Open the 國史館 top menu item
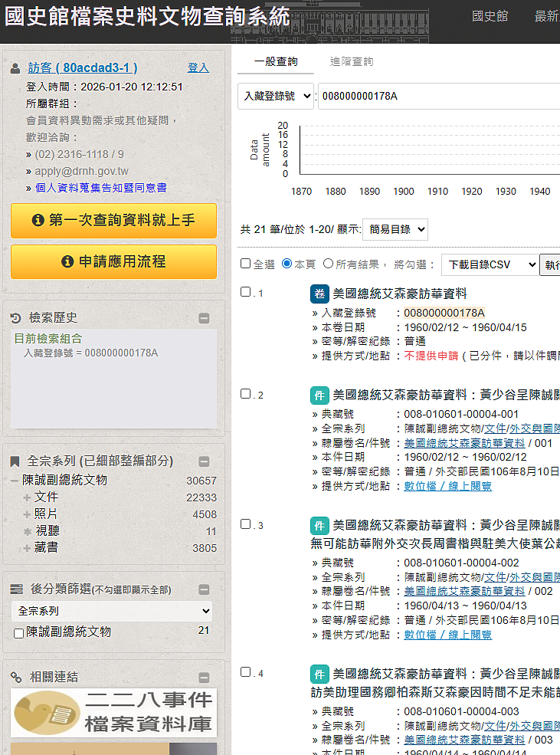 click(490, 16)
